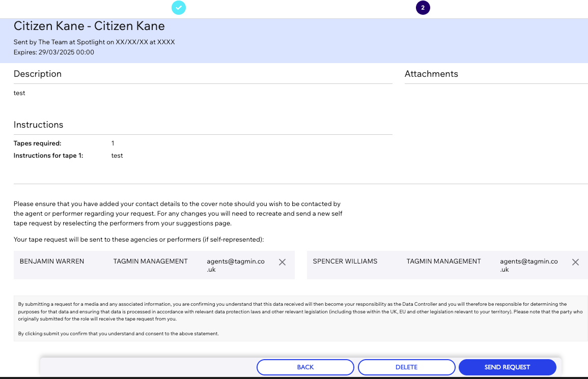This screenshot has width=588, height=379.
Task: Click the Description heading
Action: click(38, 74)
